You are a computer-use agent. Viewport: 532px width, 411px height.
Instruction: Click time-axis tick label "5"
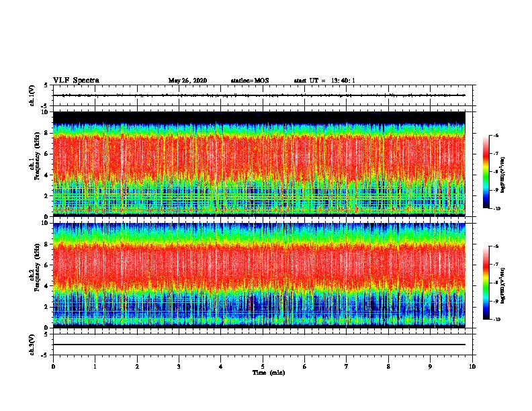(x=263, y=367)
